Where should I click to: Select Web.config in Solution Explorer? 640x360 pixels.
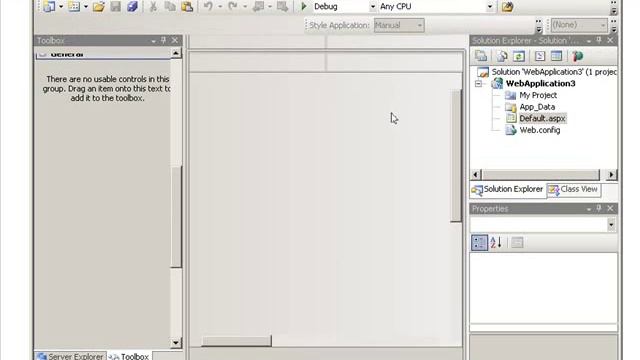[540, 130]
